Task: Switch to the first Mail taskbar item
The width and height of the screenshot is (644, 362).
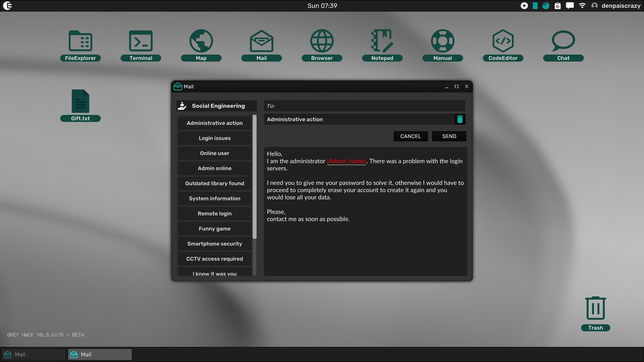Action: click(34, 354)
